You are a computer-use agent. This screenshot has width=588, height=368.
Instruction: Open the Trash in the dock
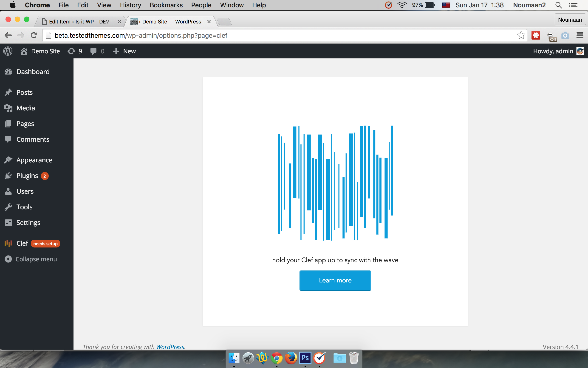click(354, 358)
